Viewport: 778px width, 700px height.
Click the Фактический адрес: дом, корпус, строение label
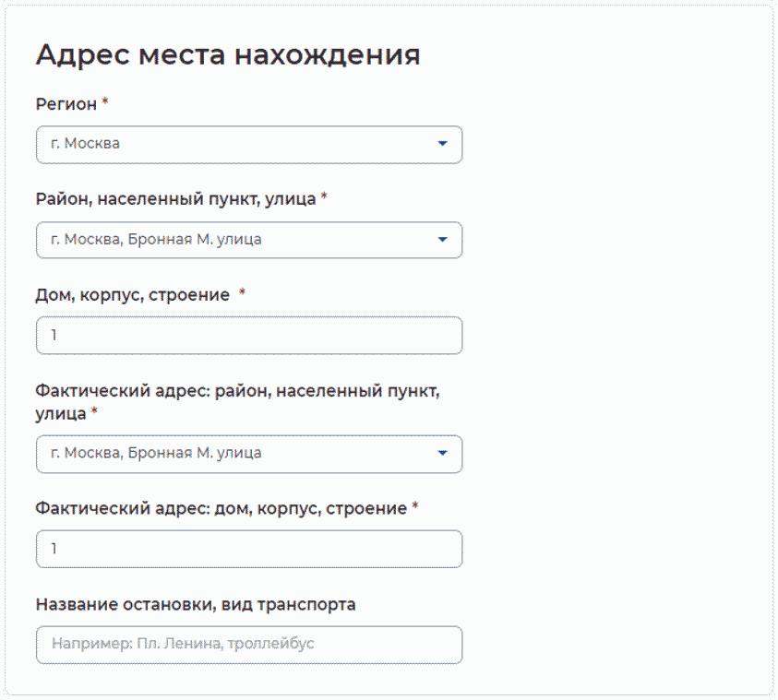221,509
